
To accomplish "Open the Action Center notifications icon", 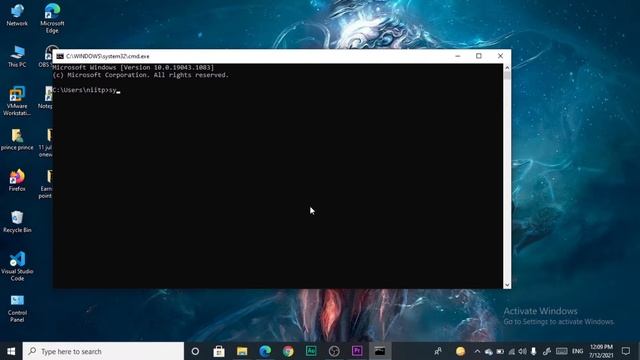I will [626, 351].
